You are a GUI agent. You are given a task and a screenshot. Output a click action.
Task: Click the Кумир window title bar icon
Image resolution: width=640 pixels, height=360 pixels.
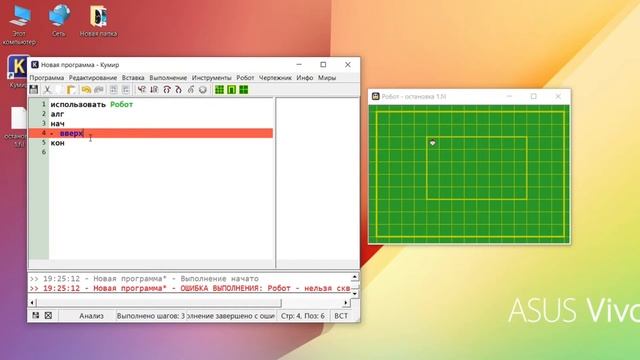(x=35, y=65)
